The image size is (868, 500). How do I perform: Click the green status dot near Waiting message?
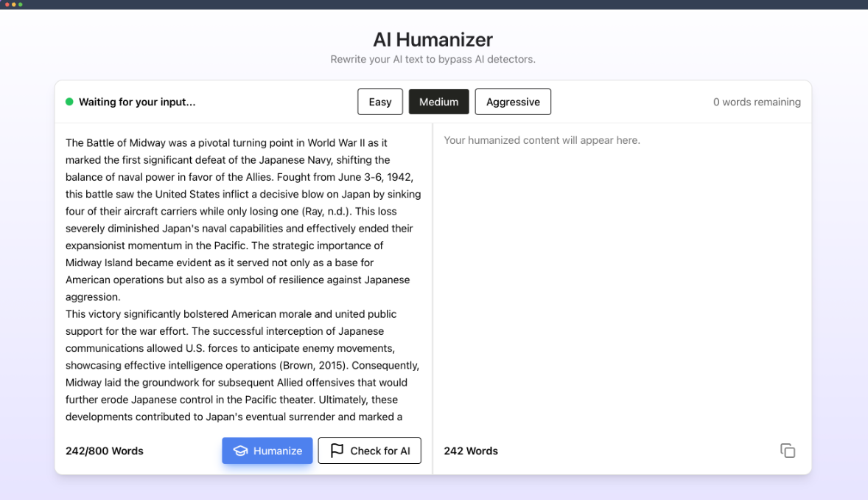pos(70,102)
